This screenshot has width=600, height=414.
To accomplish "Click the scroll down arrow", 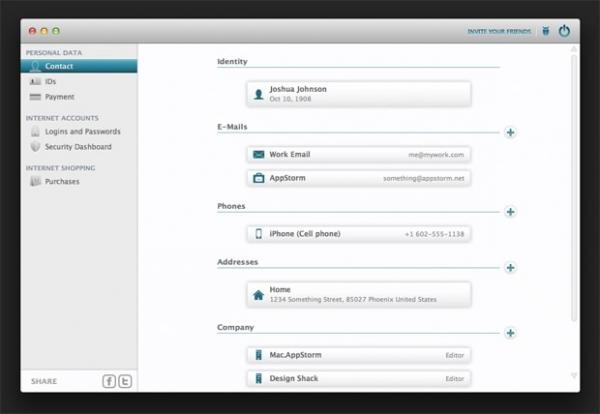I will click(574, 376).
